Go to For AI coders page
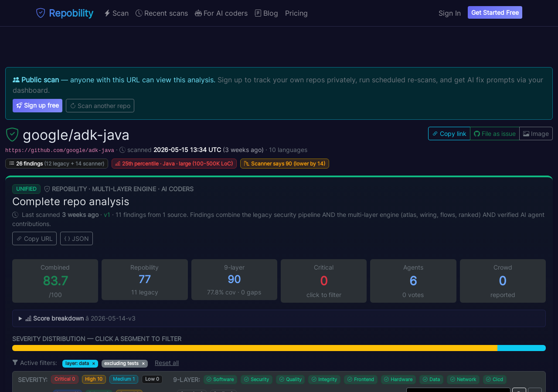 click(x=221, y=13)
